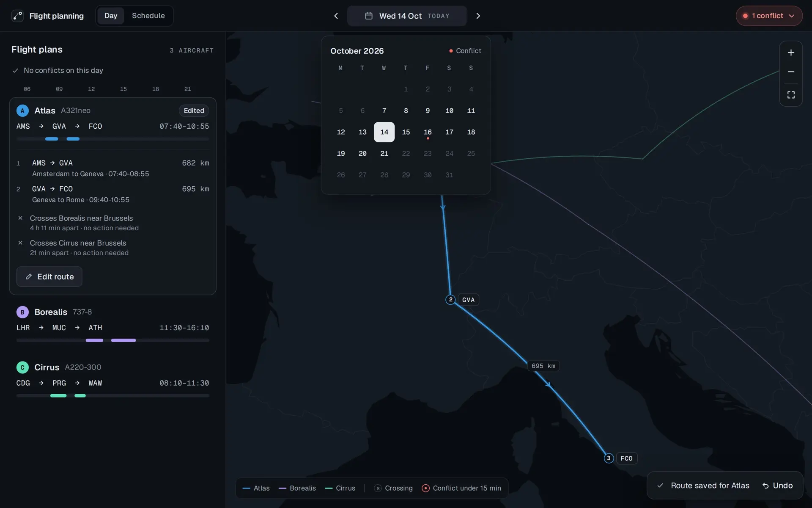The height and width of the screenshot is (508, 812).
Task: Toggle the Wed 14 Oct date picker
Action: tap(407, 16)
